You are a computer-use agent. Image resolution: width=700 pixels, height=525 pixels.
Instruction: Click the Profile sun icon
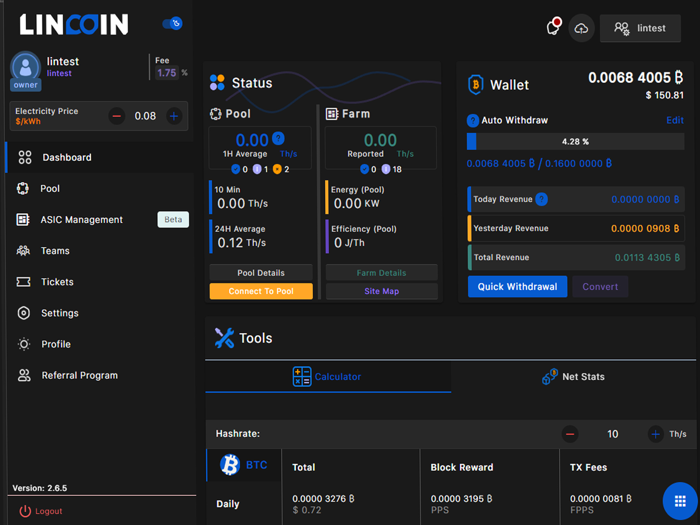pos(24,344)
